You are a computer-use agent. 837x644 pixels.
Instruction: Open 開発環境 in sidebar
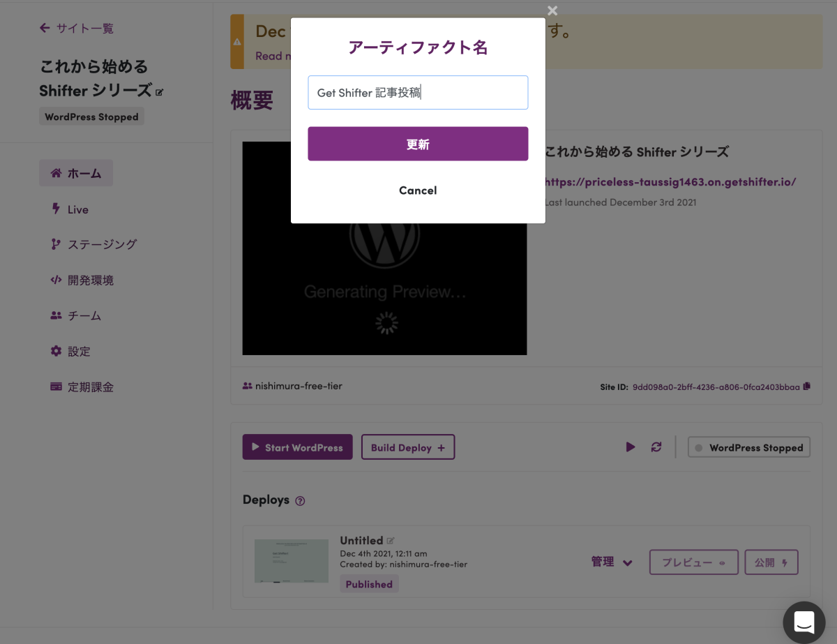pyautogui.click(x=82, y=280)
